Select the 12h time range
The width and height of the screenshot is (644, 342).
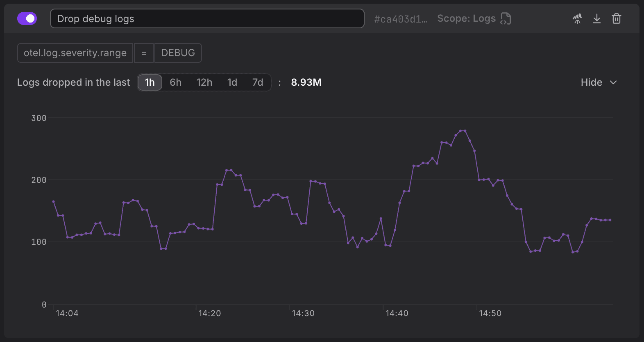pyautogui.click(x=204, y=82)
